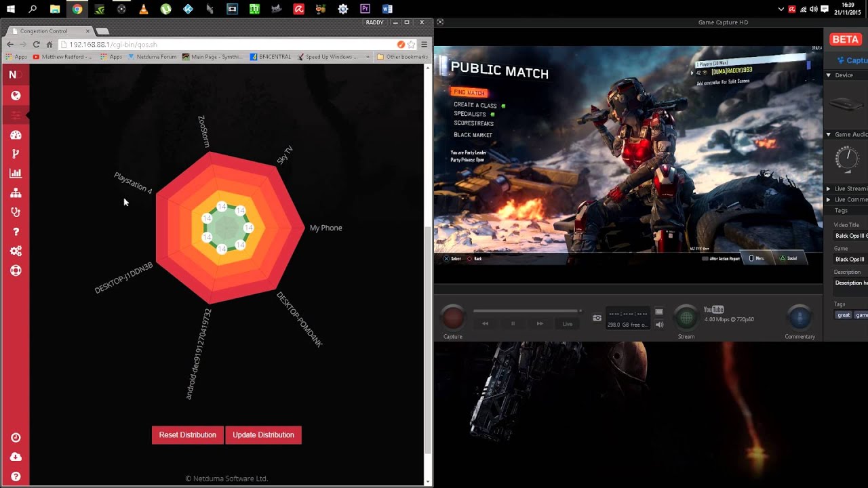Click the speaker volume icon in Game Capture

point(659,325)
